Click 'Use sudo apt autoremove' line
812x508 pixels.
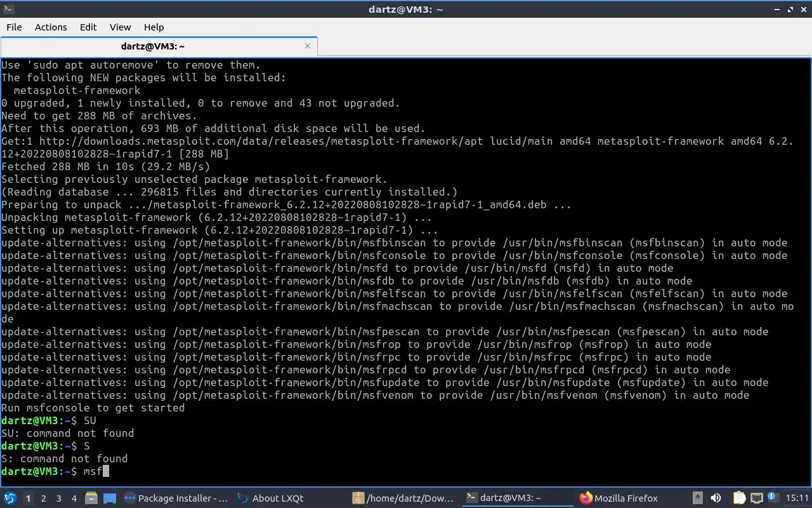131,65
